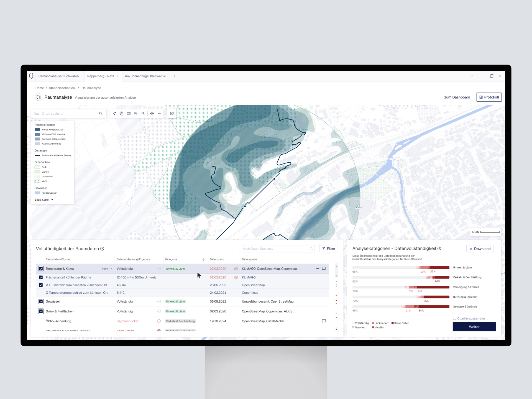Uncheck the Temperatur & Klima checkbox

coord(41,269)
